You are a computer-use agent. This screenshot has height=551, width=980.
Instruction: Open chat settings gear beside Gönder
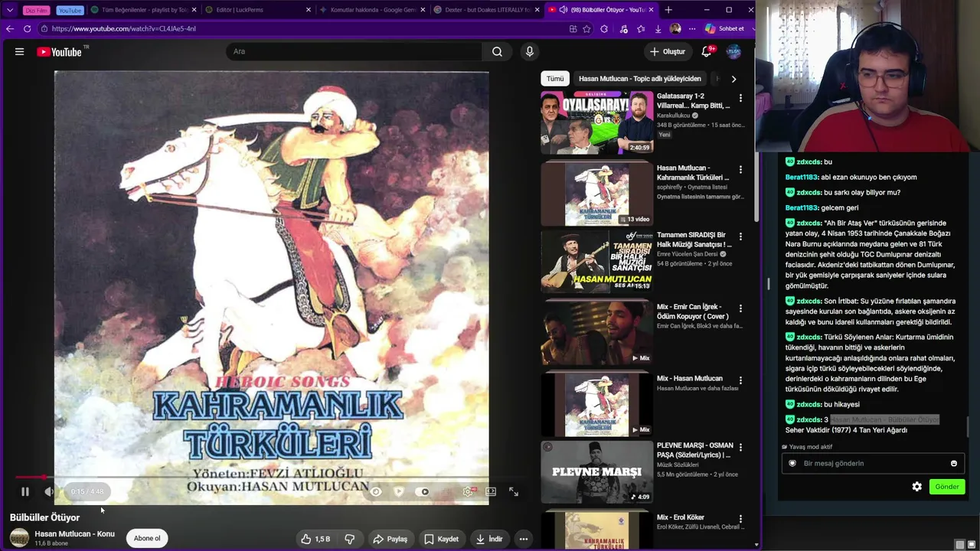click(x=917, y=487)
